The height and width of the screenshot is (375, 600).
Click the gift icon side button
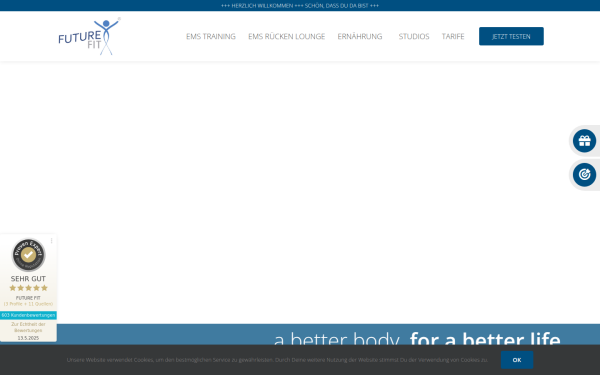[584, 141]
